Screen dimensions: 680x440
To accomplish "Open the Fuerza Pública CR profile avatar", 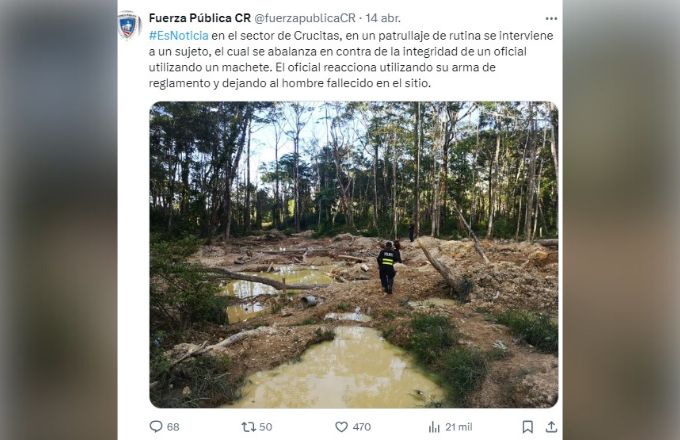I will (x=129, y=25).
